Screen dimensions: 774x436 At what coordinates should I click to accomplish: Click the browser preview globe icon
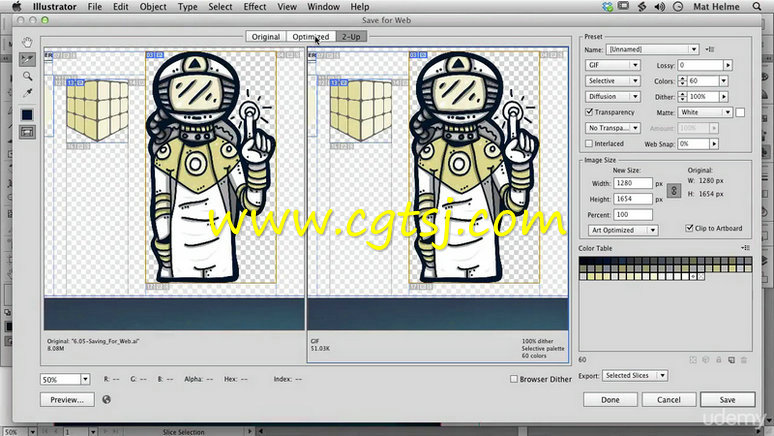point(106,399)
